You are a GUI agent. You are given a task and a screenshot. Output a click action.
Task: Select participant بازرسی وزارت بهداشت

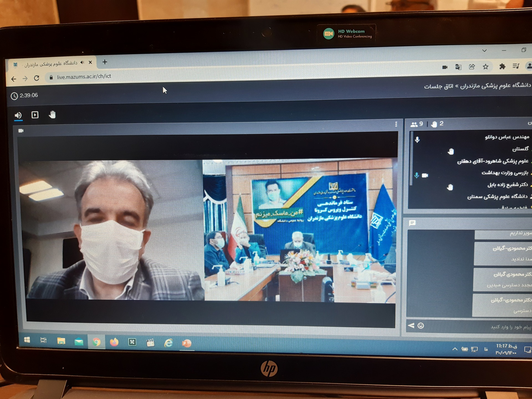pyautogui.click(x=505, y=173)
